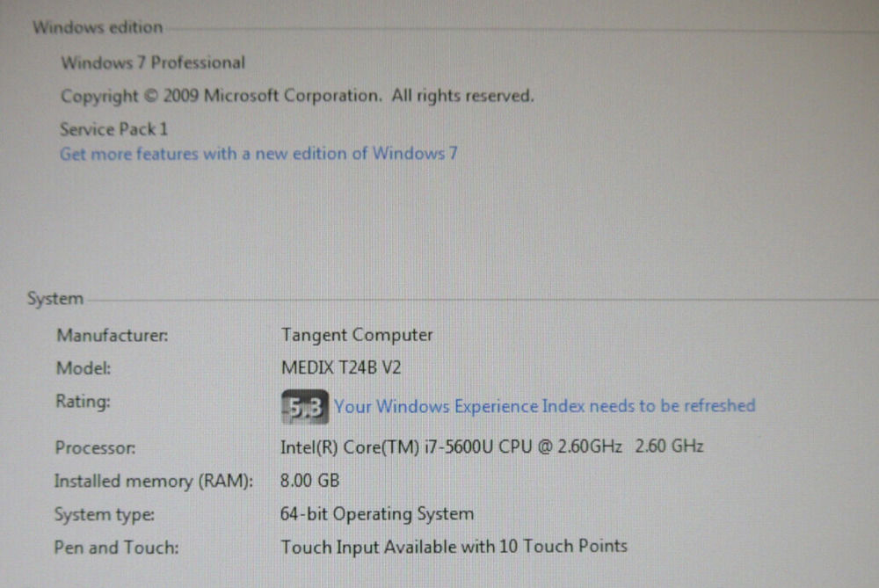Click the '8.00 GB' installed memory value
The image size is (879, 588).
[309, 481]
